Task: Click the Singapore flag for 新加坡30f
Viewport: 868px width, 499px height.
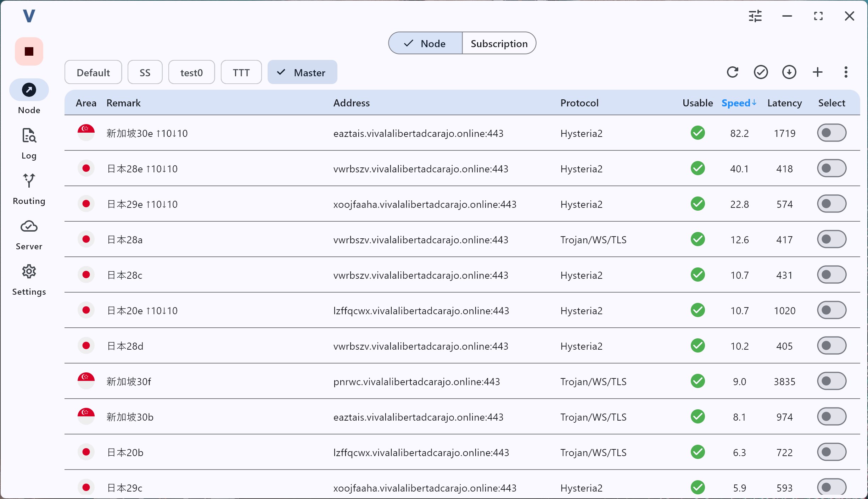Action: point(86,381)
